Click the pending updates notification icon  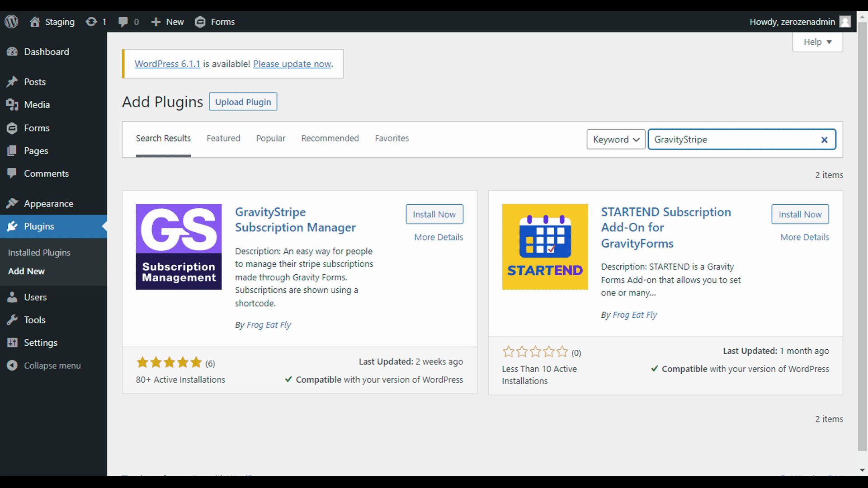click(97, 21)
